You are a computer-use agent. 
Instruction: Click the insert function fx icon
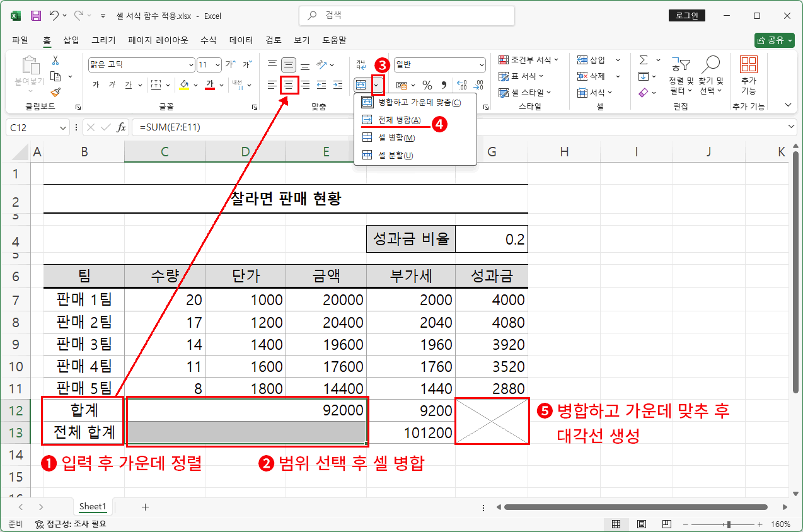coord(122,127)
